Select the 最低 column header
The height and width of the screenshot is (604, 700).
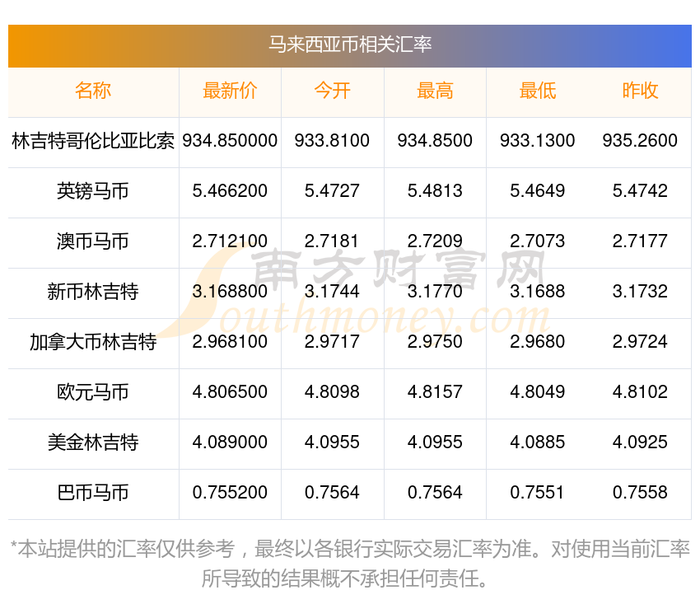(x=538, y=91)
